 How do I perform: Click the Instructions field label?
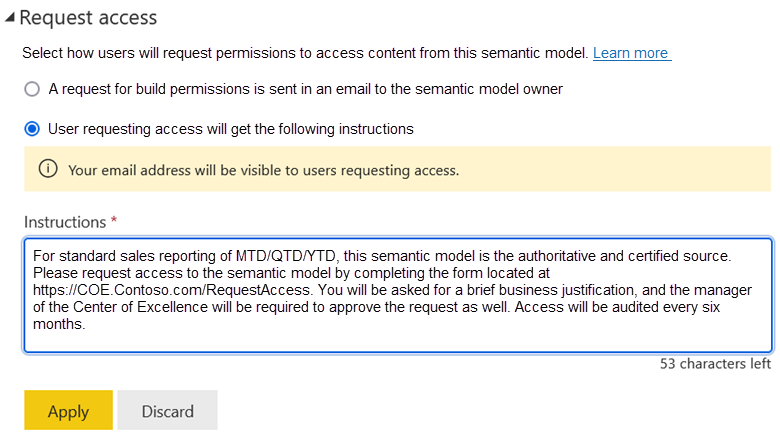point(64,222)
